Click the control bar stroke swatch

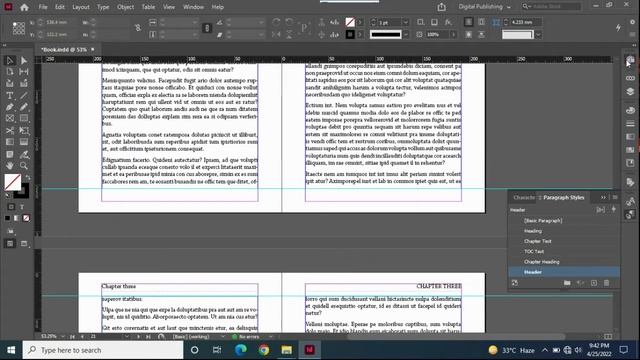(350, 35)
